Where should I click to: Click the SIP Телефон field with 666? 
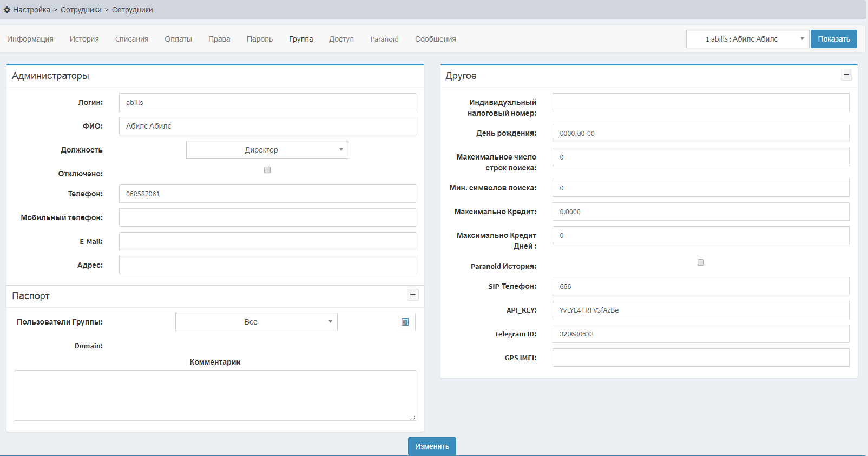point(701,286)
